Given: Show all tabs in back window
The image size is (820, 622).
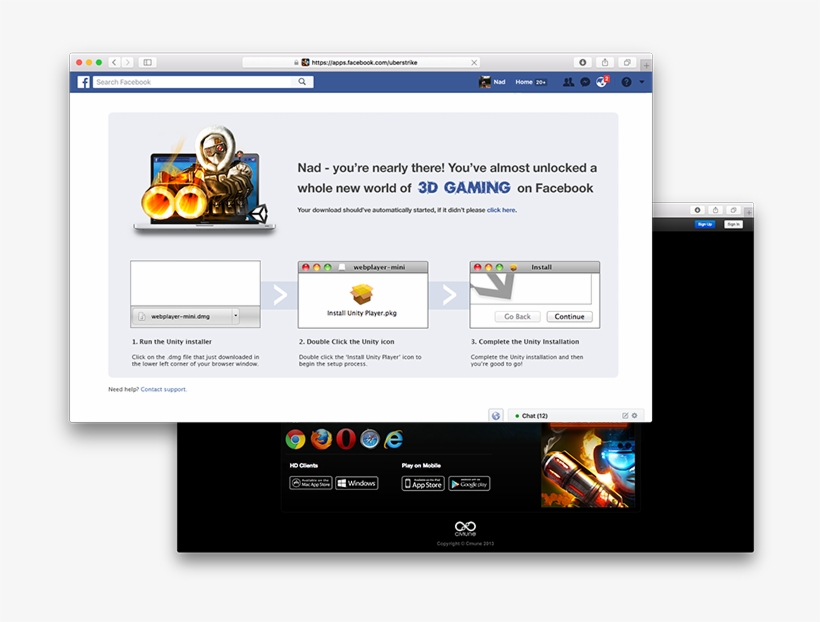Looking at the screenshot, I should click(733, 210).
